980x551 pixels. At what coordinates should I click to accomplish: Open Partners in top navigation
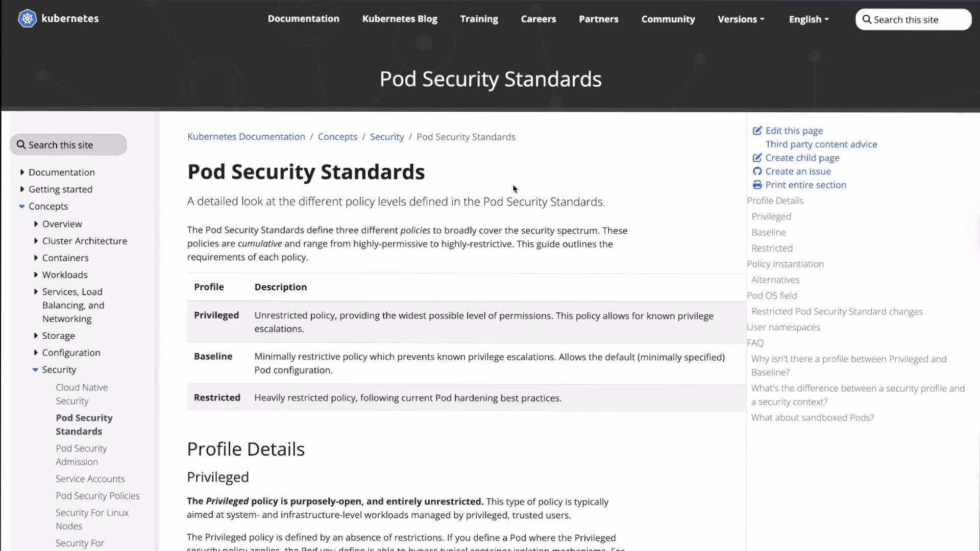tap(598, 19)
